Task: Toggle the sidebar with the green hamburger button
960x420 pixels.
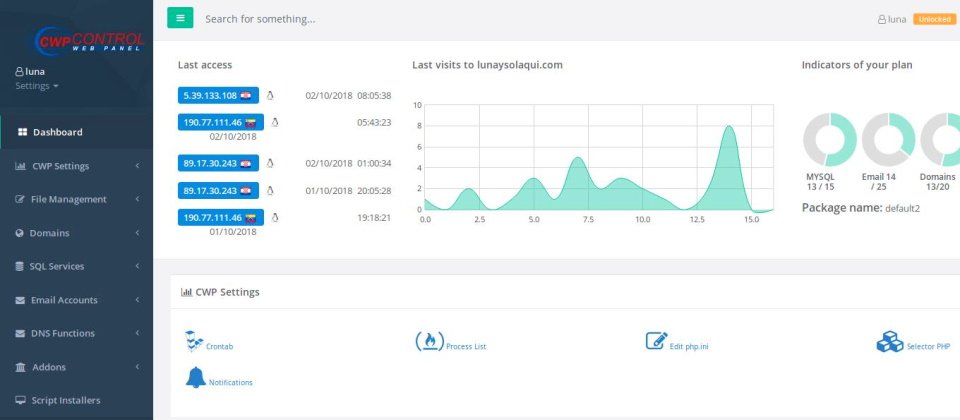Action: tap(180, 18)
